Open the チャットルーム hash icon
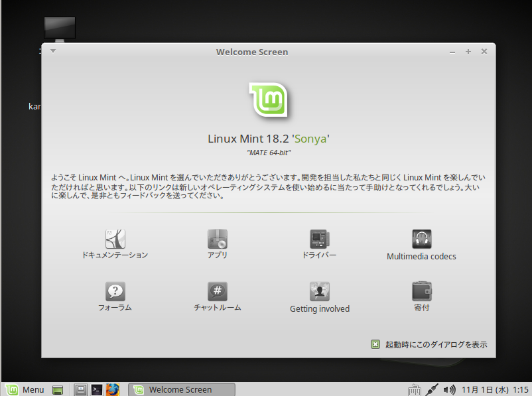The image size is (532, 396). pos(218,291)
